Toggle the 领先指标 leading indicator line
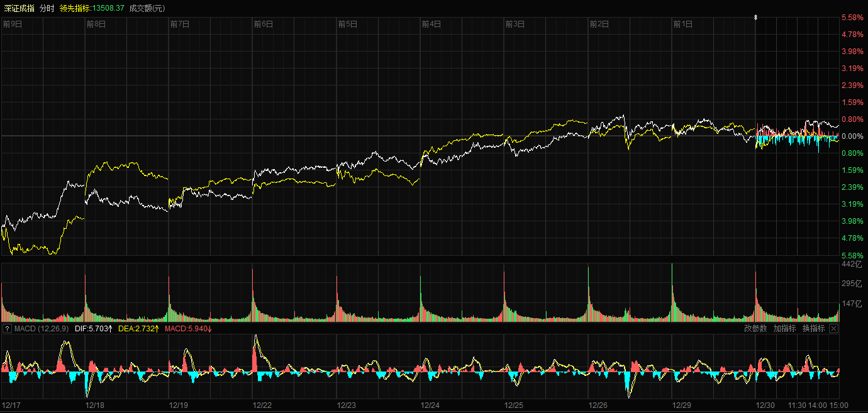The width and height of the screenshot is (868, 413). (x=75, y=8)
